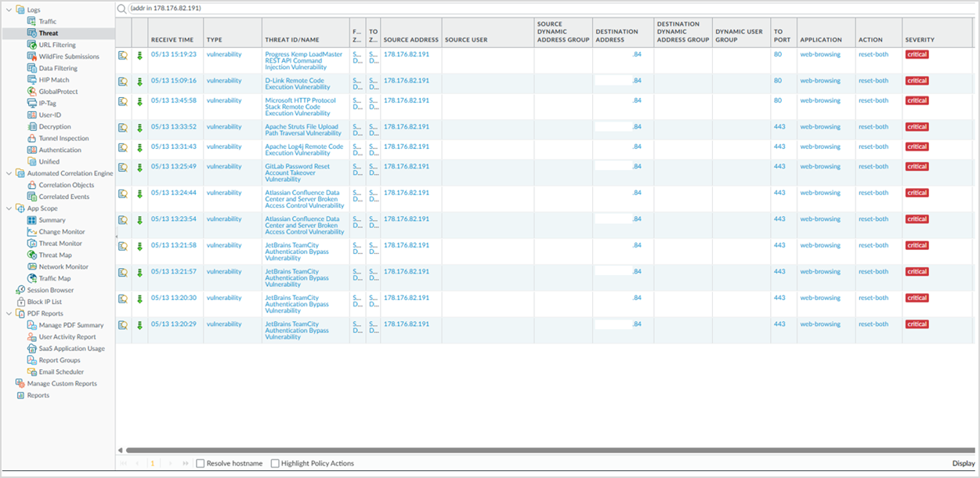Viewport: 980px width, 478px height.
Task: Click the critical severity badge in first row
Action: click(917, 55)
